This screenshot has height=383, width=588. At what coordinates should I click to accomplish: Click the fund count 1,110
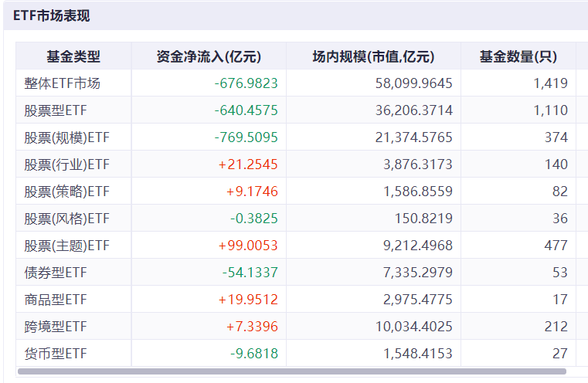pos(550,110)
